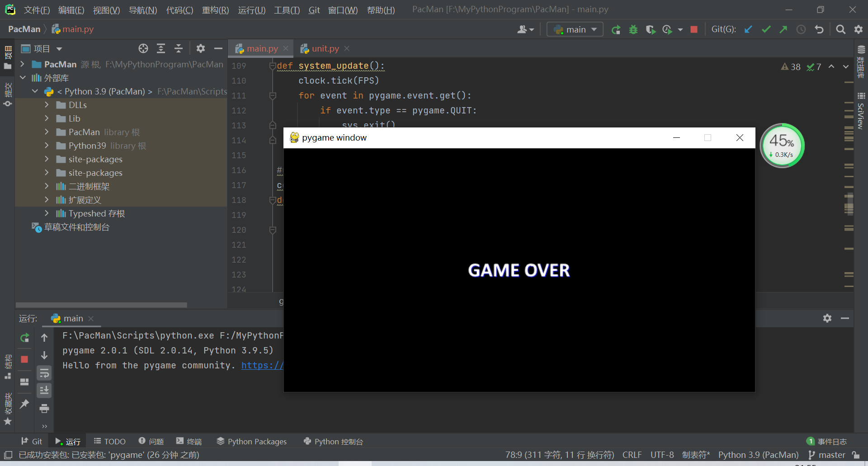Click the Rerun main toolbar icon

616,30
